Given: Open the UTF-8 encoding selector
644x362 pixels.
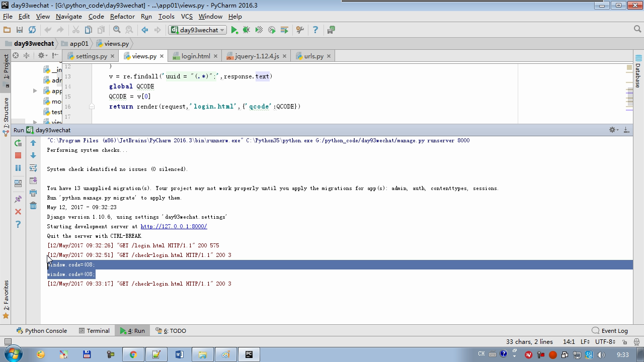Looking at the screenshot, I should point(605,342).
